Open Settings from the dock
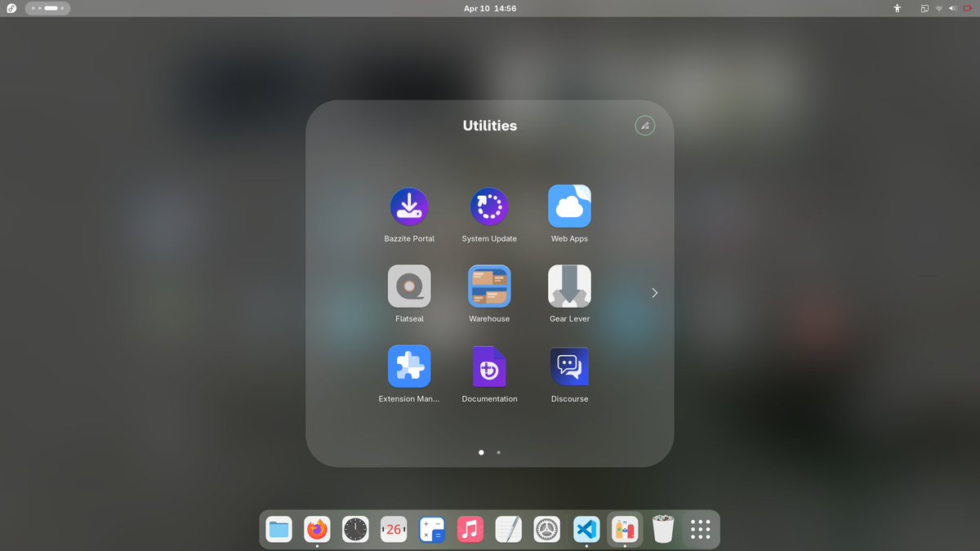Image resolution: width=980 pixels, height=551 pixels. click(x=547, y=530)
